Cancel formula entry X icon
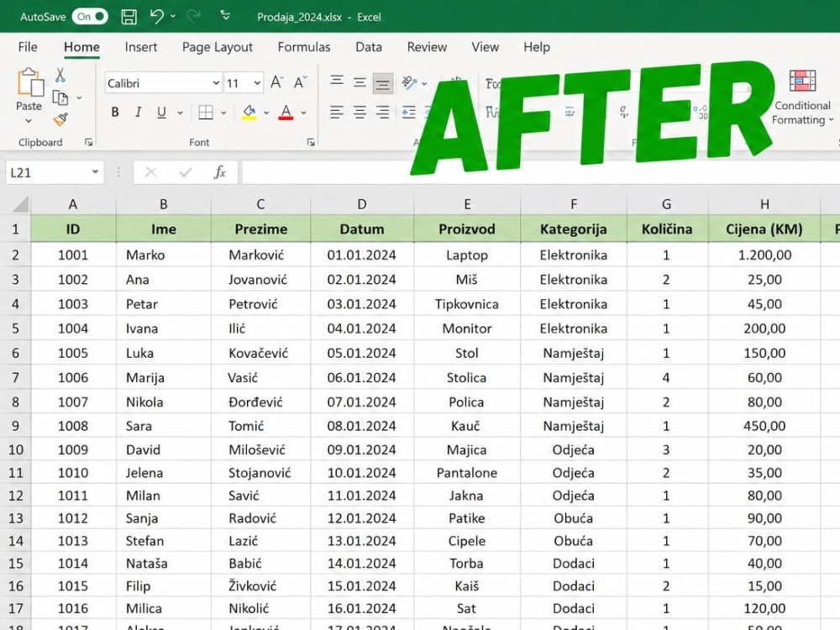The image size is (840, 630). 150,172
